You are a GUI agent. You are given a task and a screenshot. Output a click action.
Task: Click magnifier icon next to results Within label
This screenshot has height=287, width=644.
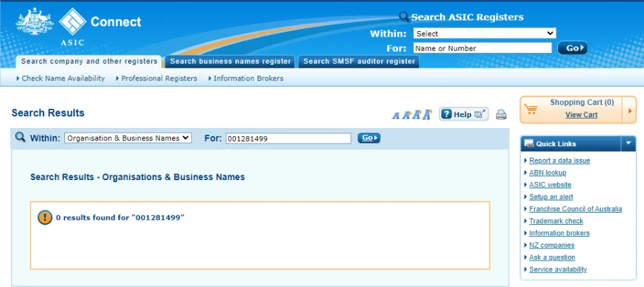(20, 137)
